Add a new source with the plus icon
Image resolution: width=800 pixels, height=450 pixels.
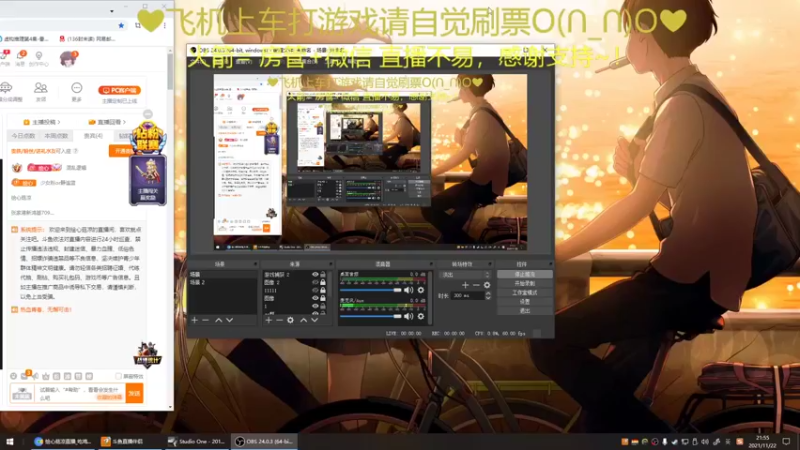pyautogui.click(x=268, y=320)
